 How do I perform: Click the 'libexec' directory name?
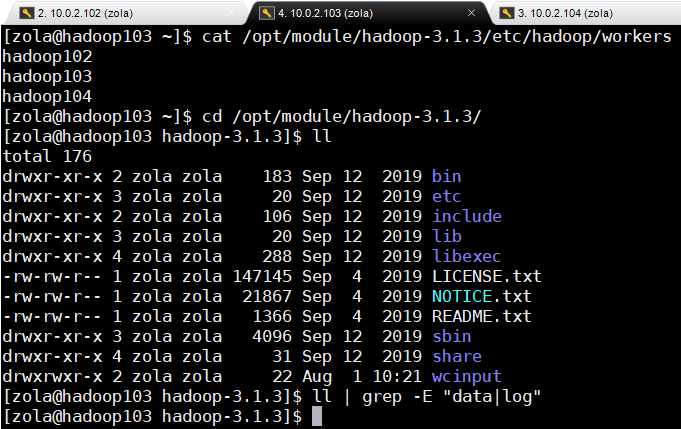coord(467,256)
